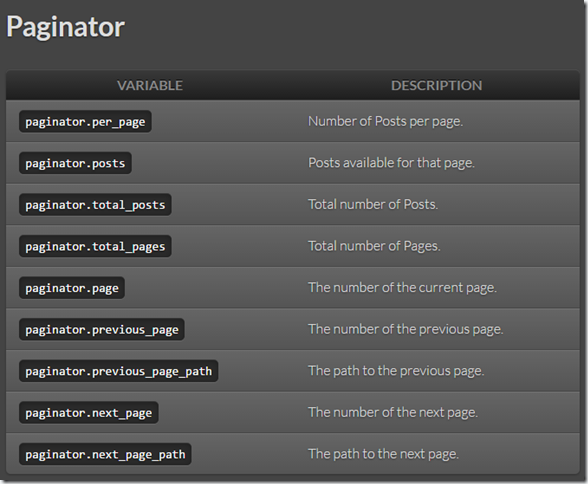Viewport: 588px width, 484px height.
Task: Click 'Total number of Posts.' description
Action: 373,205
